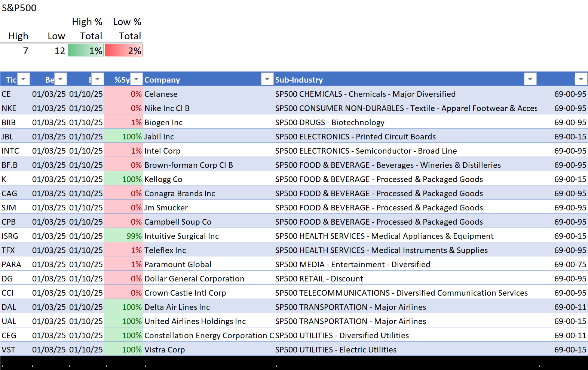Open the Company column filter dropdown
The image size is (588, 370).
coord(267,79)
